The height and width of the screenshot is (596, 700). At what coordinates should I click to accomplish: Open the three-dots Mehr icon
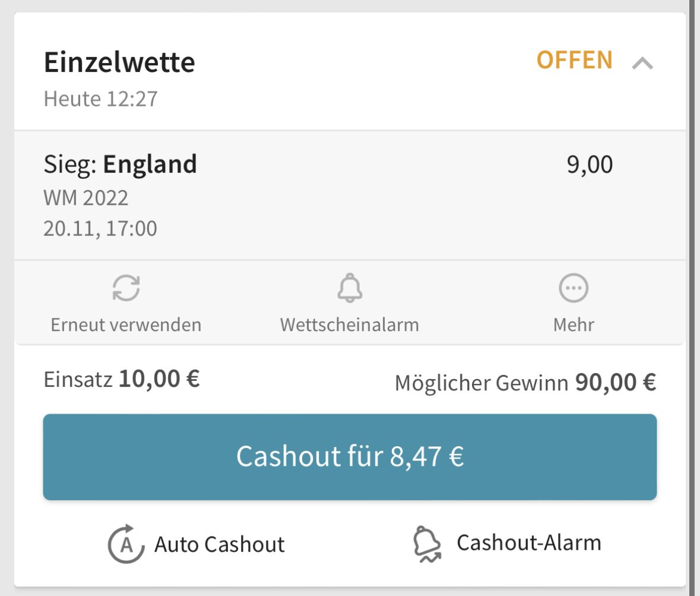[574, 288]
